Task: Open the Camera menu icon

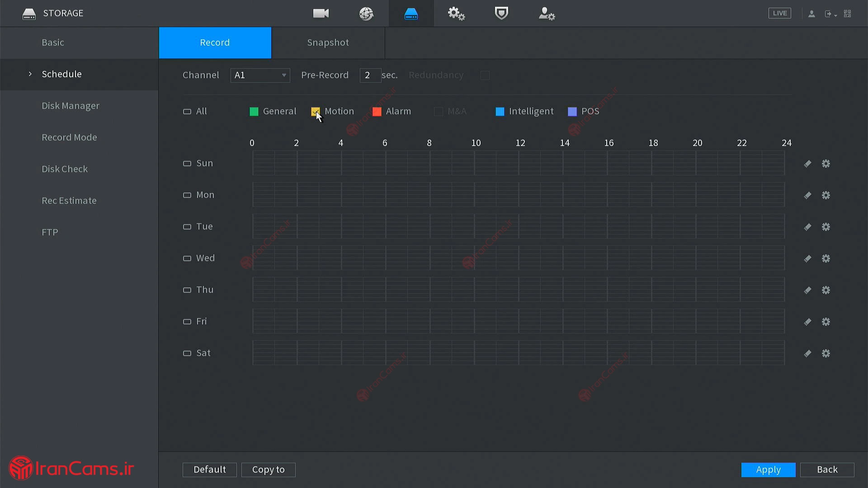Action: pyautogui.click(x=321, y=14)
